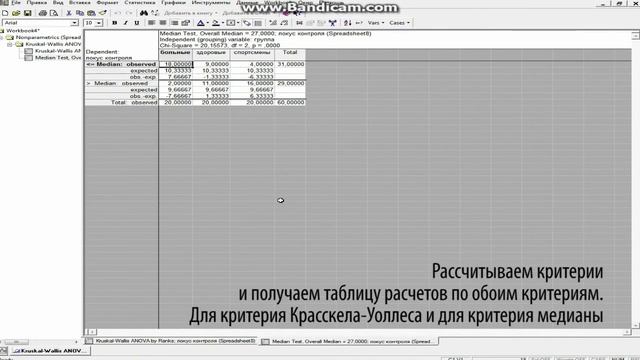
Task: Select the Nonparametrics folder in tree
Action: click(48, 37)
